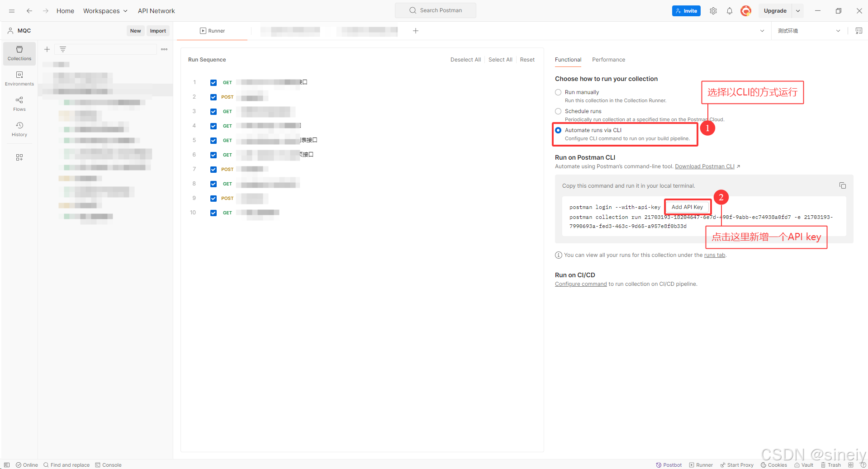Image resolution: width=868 pixels, height=469 pixels.
Task: Open Console in the status bar
Action: (x=108, y=465)
